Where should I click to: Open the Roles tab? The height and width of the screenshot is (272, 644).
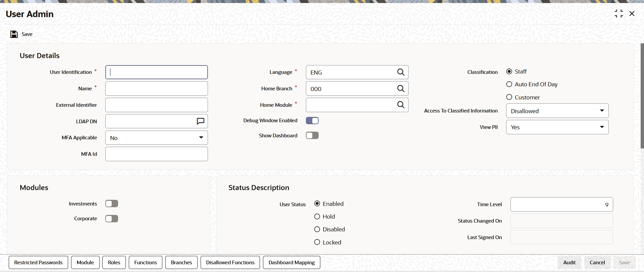coord(114,263)
